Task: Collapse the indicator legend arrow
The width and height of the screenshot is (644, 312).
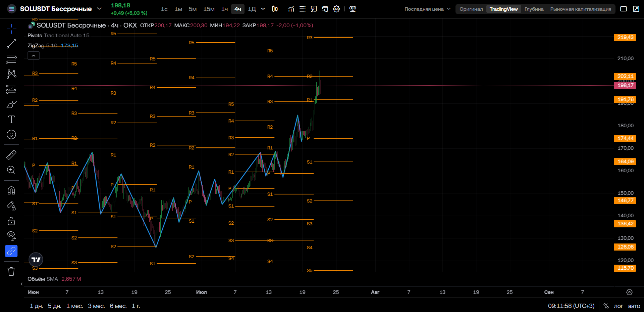Action: (34, 56)
